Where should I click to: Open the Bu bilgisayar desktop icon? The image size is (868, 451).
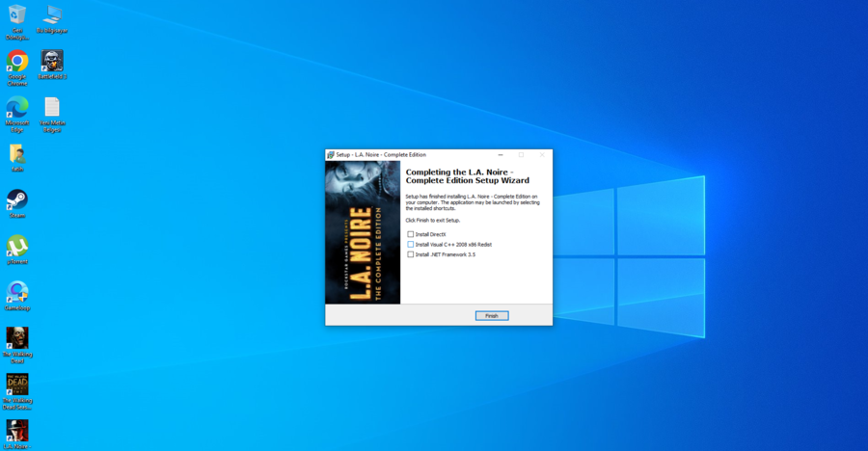[x=52, y=19]
